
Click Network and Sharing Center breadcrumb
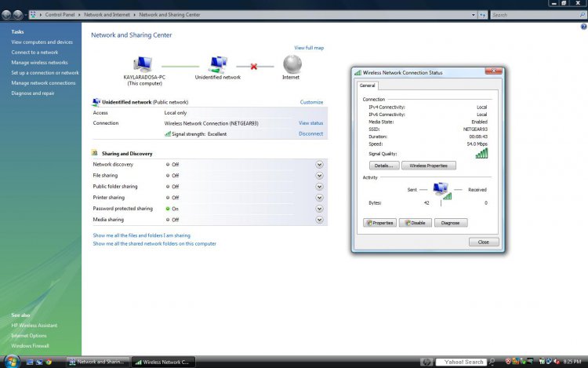tap(169, 15)
